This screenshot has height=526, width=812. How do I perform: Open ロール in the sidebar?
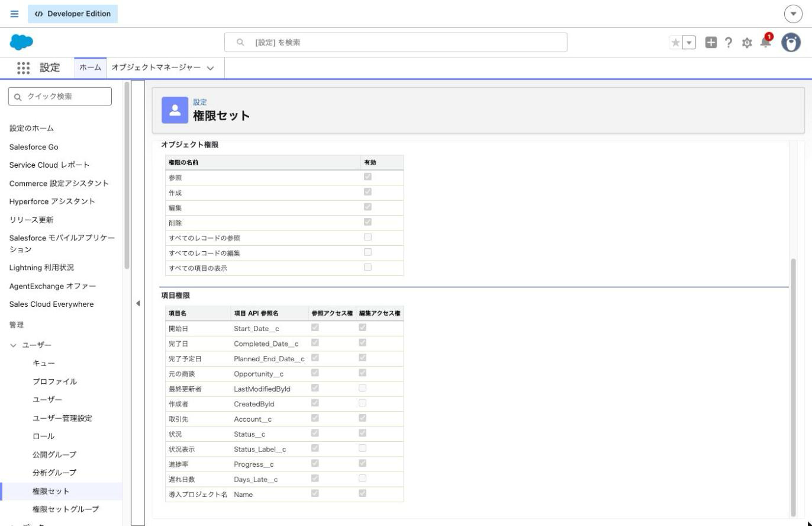43,436
